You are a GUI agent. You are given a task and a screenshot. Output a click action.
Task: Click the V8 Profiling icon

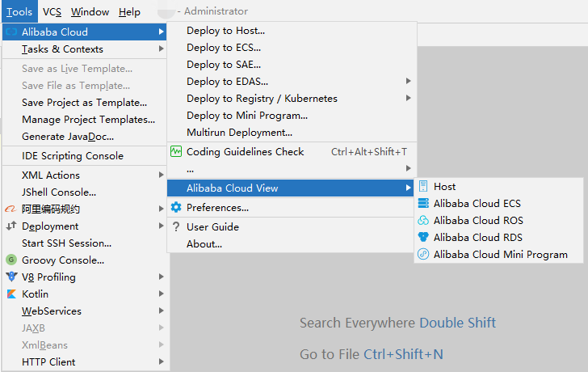(11, 277)
